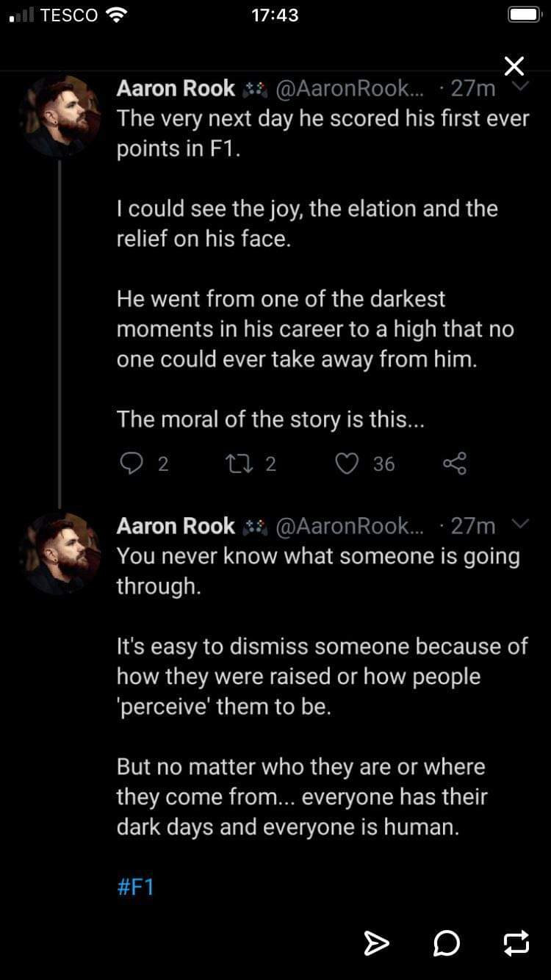Screen dimensions: 551x980
Task: Expand options chevron on second tweet
Action: 520,525
